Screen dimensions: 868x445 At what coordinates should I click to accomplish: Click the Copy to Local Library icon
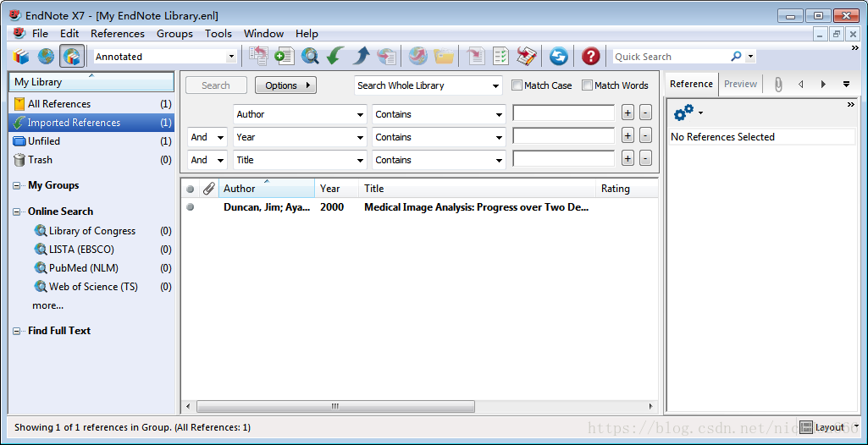click(x=258, y=56)
